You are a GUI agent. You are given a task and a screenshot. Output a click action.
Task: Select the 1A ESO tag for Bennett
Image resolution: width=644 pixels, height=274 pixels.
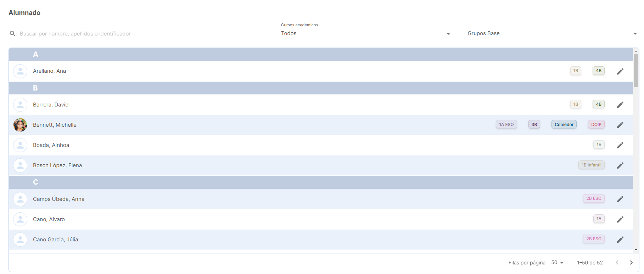point(506,125)
